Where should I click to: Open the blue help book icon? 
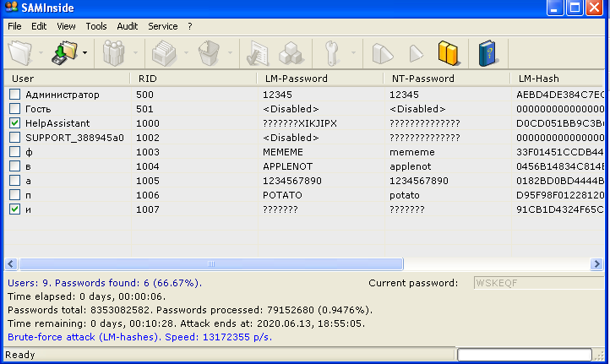click(x=487, y=53)
